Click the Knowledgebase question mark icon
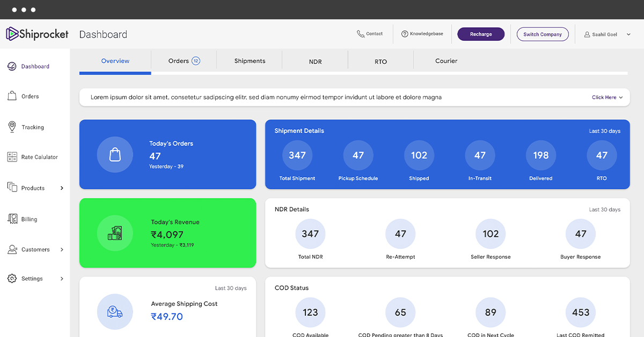The height and width of the screenshot is (337, 644). 405,34
